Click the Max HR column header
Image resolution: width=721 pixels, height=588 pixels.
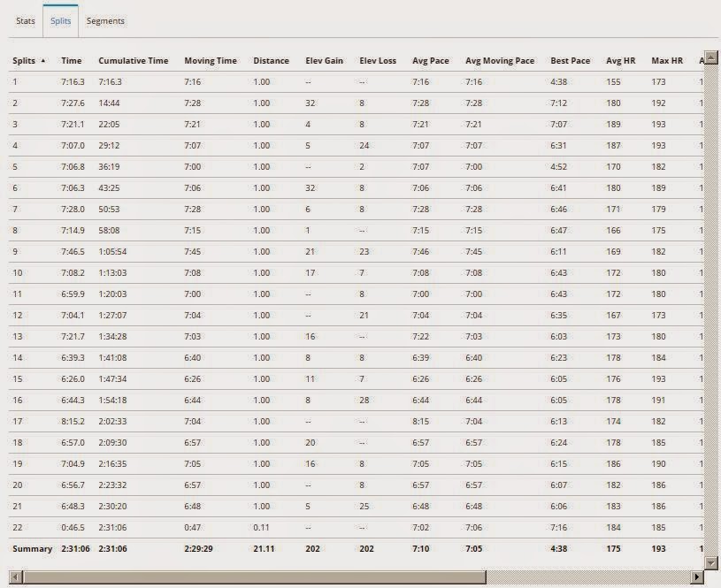pos(667,61)
